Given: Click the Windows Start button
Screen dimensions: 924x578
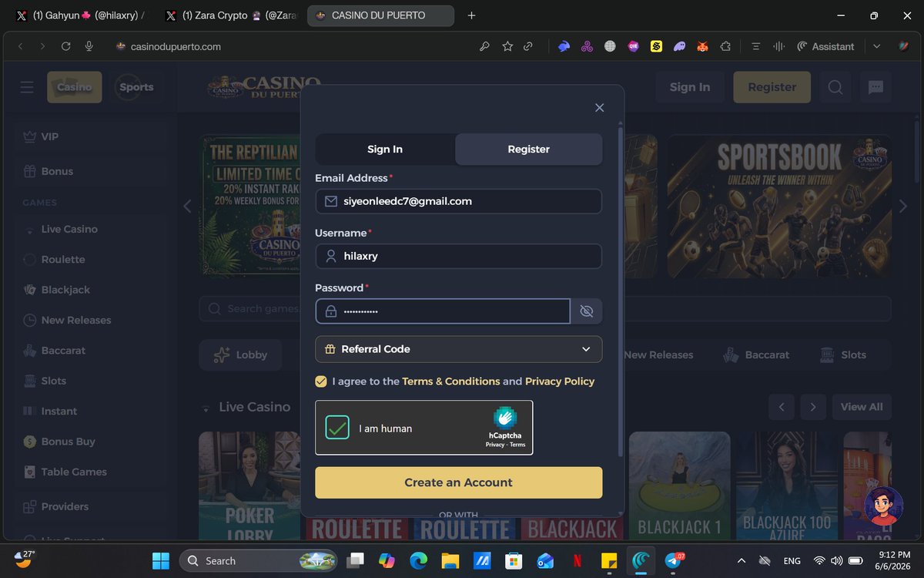Looking at the screenshot, I should pos(161,560).
